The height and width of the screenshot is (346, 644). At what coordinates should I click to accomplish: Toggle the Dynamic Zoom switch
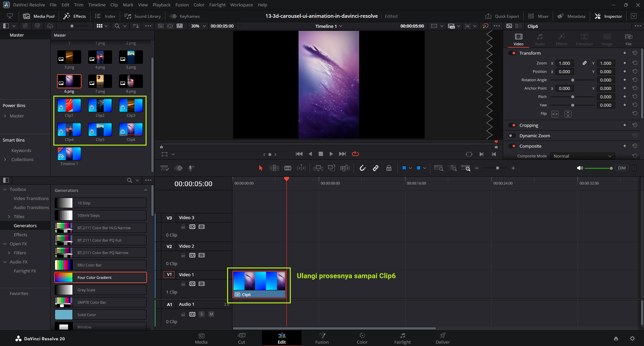tap(512, 136)
